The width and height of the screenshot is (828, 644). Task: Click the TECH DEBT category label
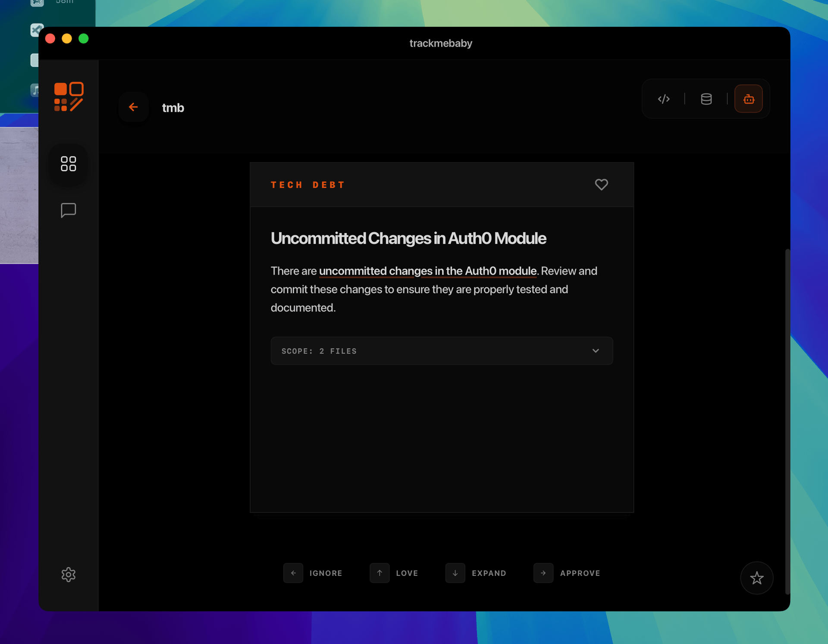coord(308,185)
